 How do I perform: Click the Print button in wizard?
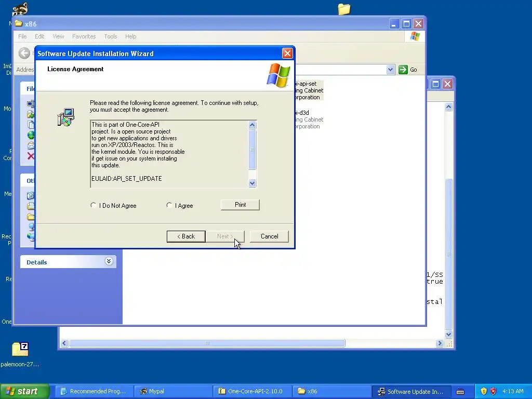[x=240, y=205]
